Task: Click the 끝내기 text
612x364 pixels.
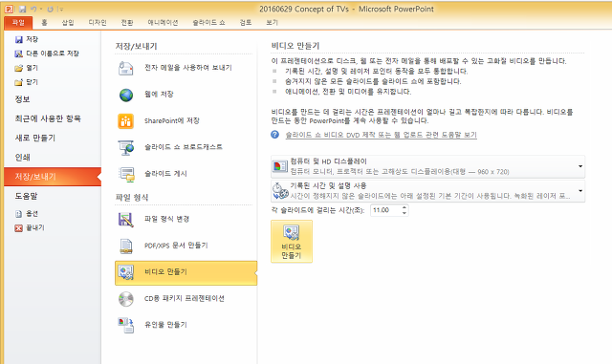Action: [x=35, y=227]
